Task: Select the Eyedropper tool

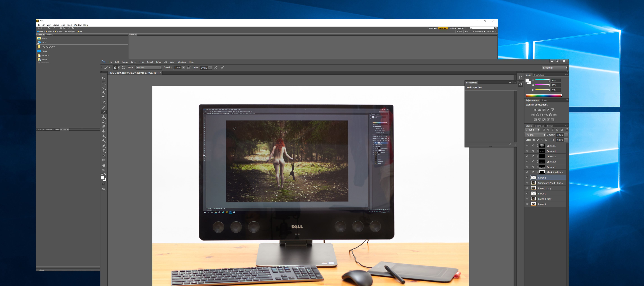Action: (x=104, y=102)
